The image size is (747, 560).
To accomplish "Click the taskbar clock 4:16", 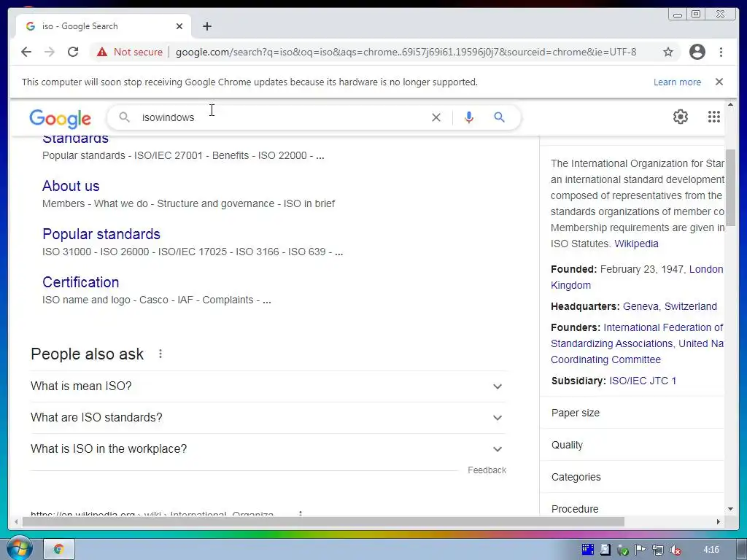I will point(711,550).
